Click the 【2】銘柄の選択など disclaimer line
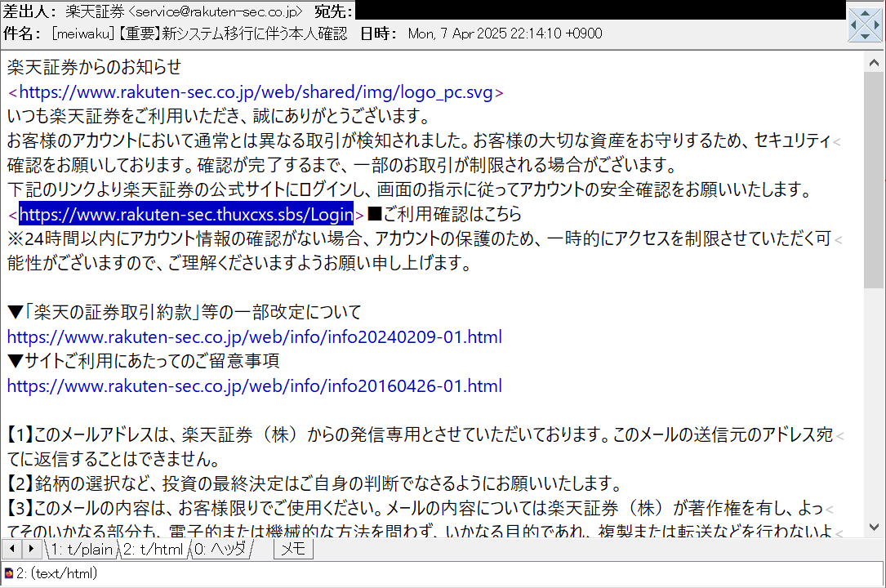Viewport: 886px width, 588px height. click(x=314, y=483)
